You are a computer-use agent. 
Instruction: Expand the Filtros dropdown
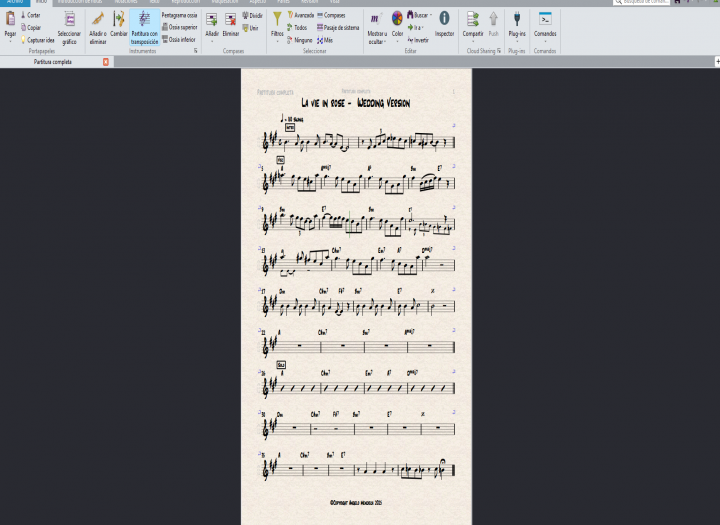[277, 40]
